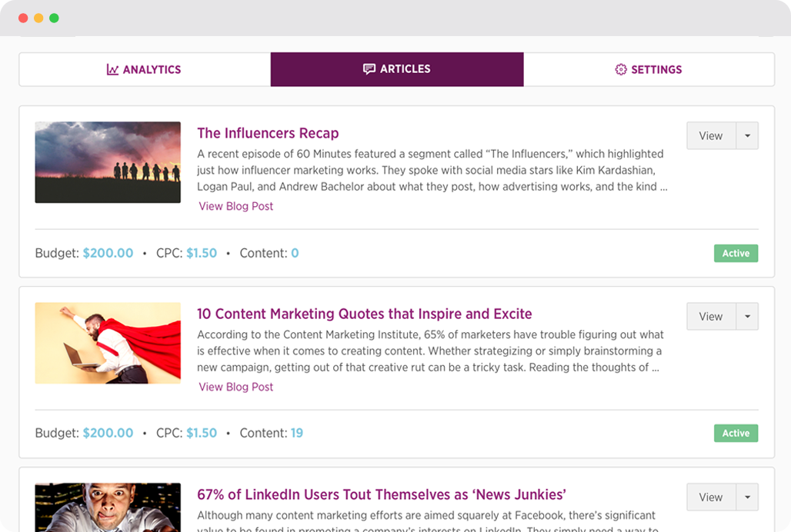The image size is (791, 532).
Task: Click the description starting 'According to the Content Marketing Institute'
Action: (x=430, y=351)
